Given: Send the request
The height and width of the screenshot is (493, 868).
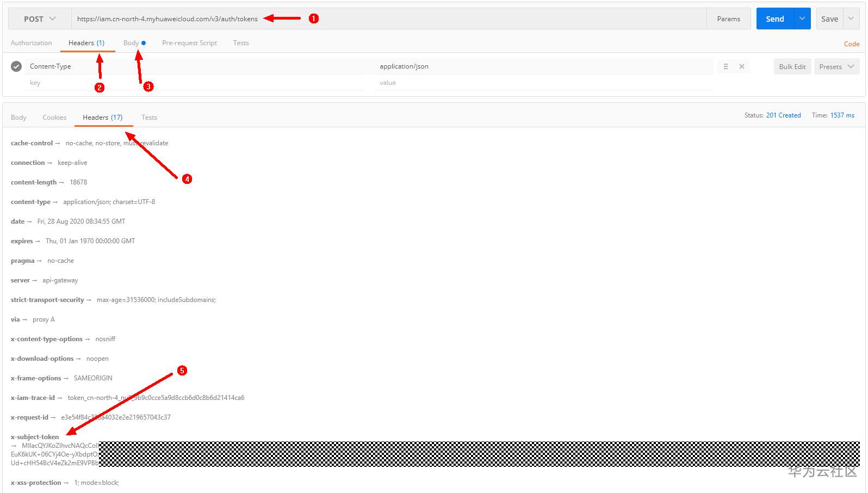Looking at the screenshot, I should coord(775,19).
